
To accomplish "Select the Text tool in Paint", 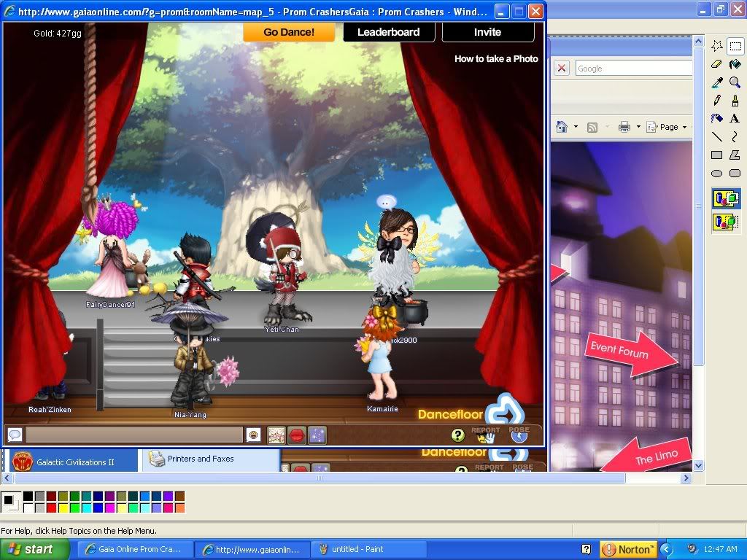I will [x=735, y=119].
